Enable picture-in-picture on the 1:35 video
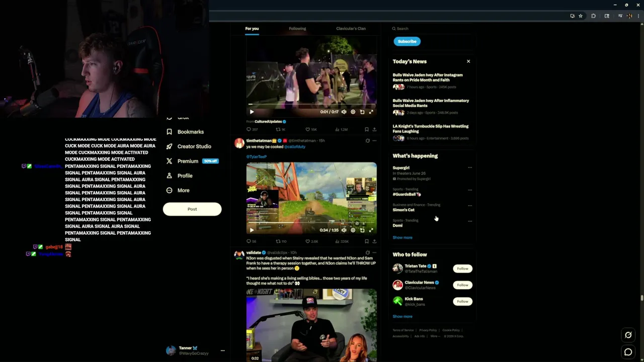The height and width of the screenshot is (362, 644). 362,230
